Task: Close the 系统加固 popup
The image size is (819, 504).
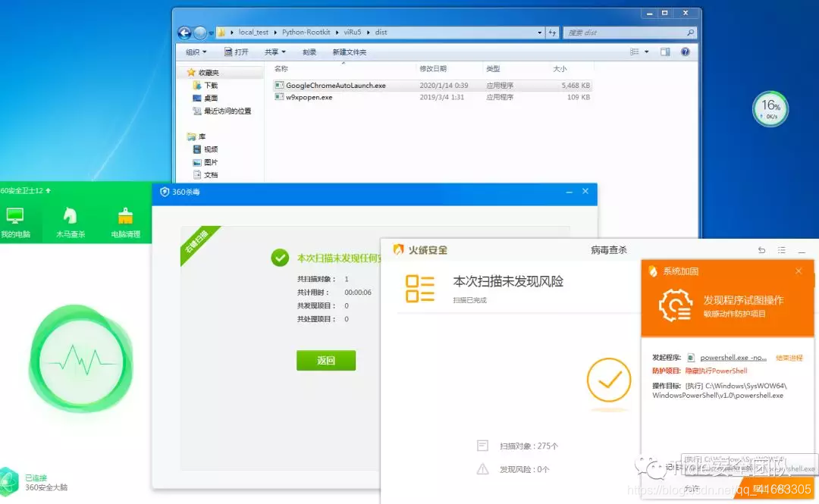Action: 799,271
